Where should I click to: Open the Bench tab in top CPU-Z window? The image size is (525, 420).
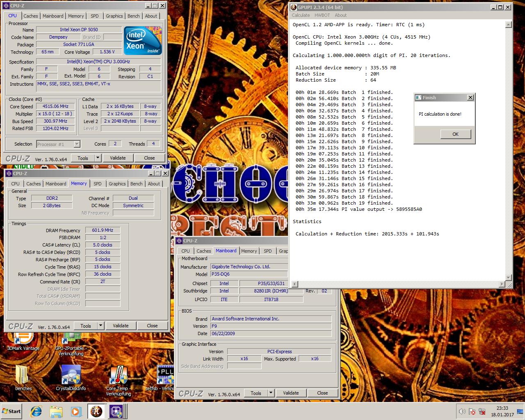(133, 16)
